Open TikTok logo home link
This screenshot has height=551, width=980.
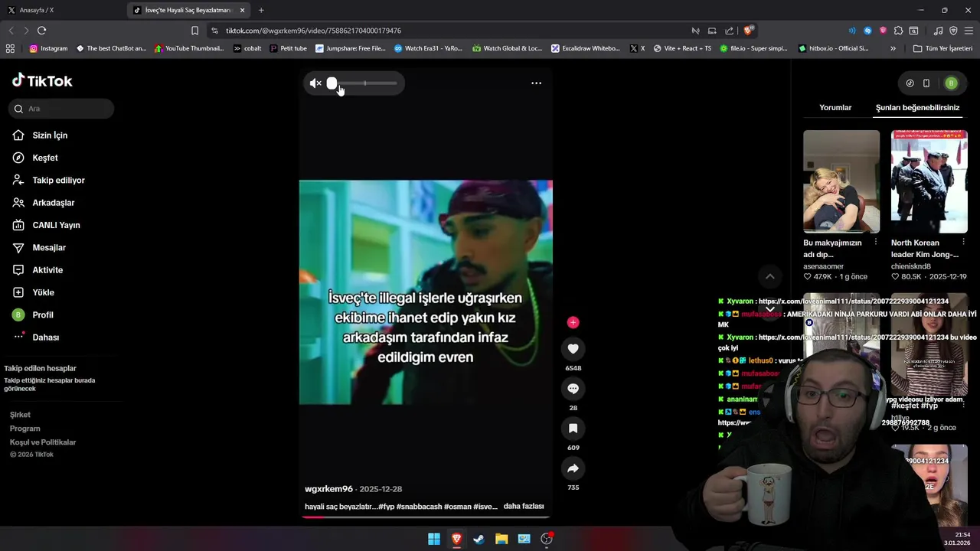click(x=42, y=80)
